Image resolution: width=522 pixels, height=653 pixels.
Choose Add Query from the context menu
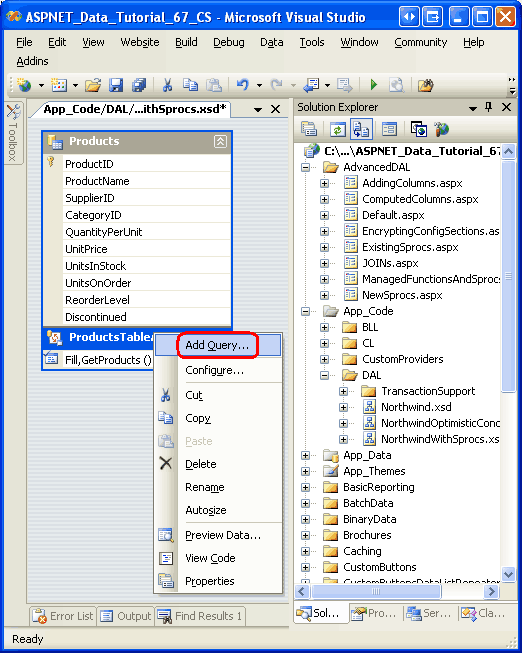[x=217, y=345]
